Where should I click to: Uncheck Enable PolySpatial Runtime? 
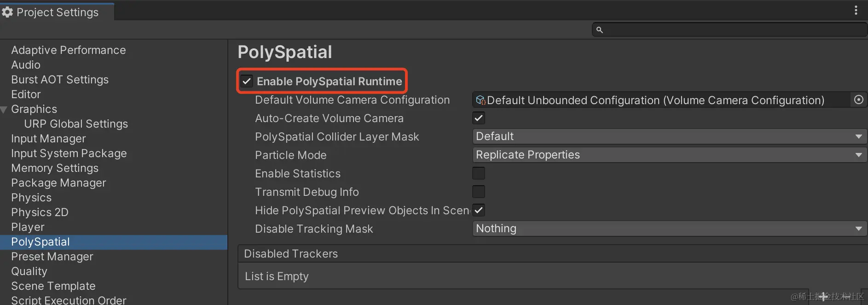(x=247, y=81)
